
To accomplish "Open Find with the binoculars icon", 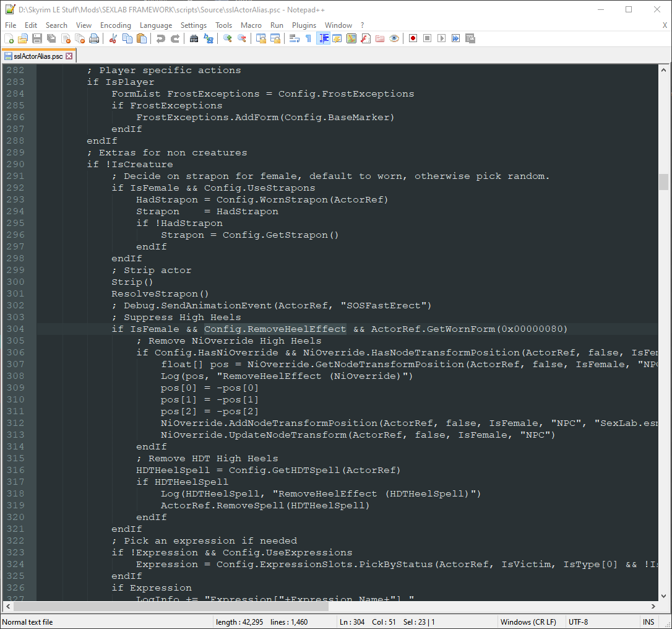I will [194, 38].
